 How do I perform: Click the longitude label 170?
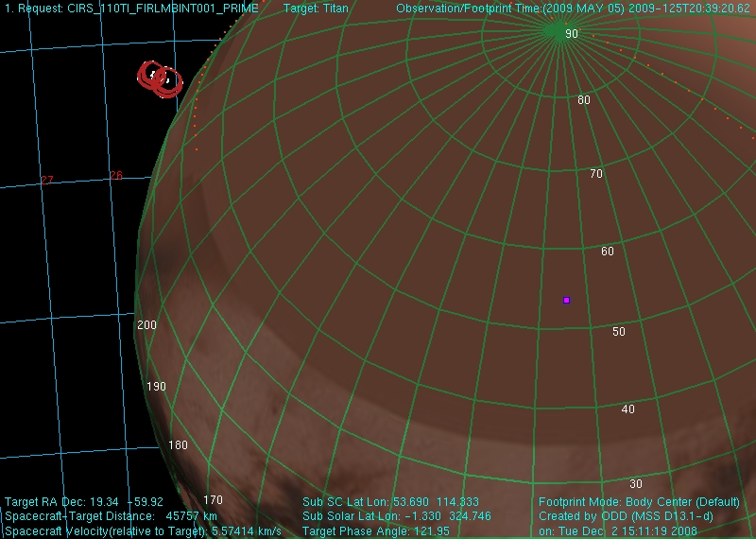coord(214,500)
